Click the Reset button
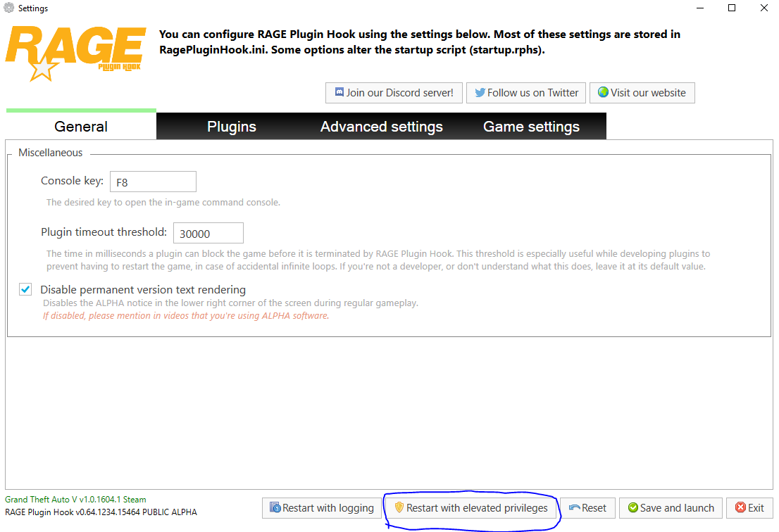The height and width of the screenshot is (532, 779). 587,507
